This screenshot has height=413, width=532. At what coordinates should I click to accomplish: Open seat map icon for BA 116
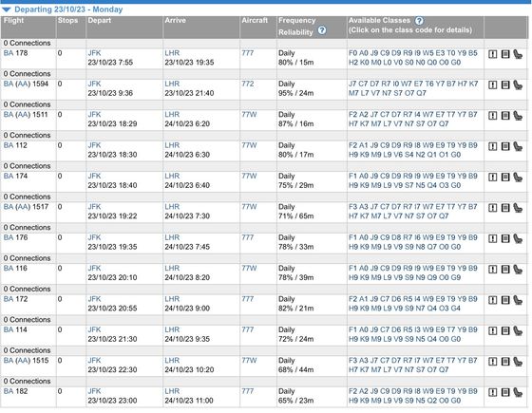click(x=518, y=270)
